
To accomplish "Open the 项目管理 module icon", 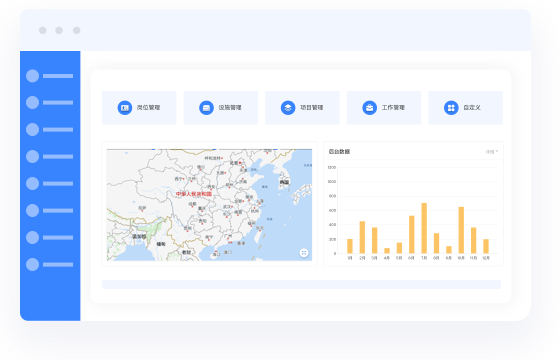I will 288,108.
